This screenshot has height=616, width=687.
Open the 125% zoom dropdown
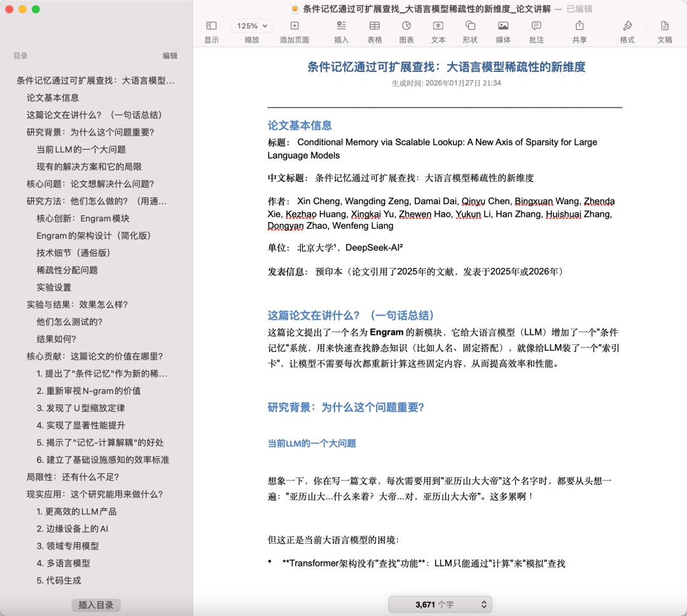(x=251, y=26)
